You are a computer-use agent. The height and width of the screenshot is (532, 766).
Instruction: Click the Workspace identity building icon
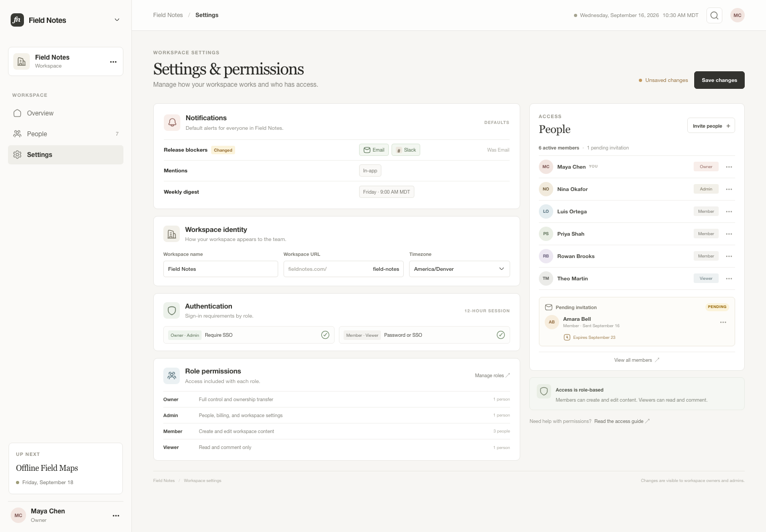point(172,234)
